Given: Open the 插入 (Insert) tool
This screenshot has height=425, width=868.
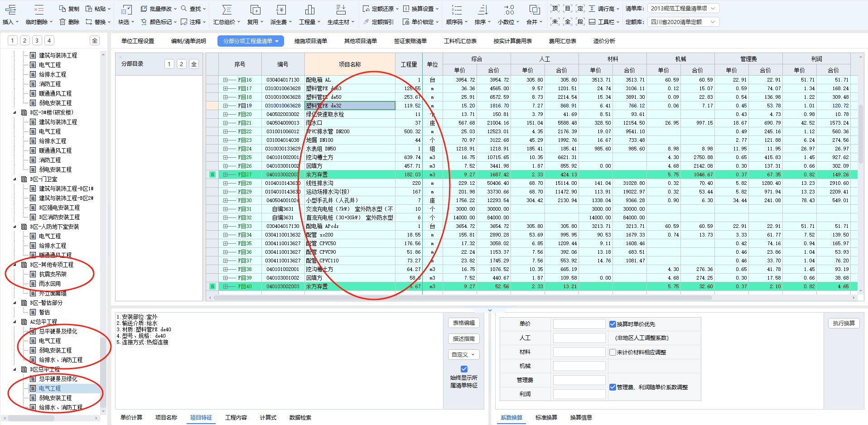Looking at the screenshot, I should click(x=10, y=14).
